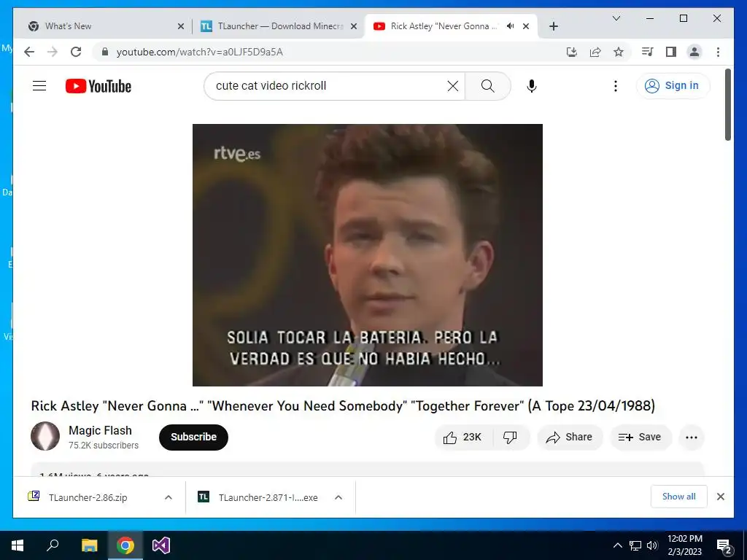Open the taskbar clock and date

pyautogui.click(x=684, y=545)
